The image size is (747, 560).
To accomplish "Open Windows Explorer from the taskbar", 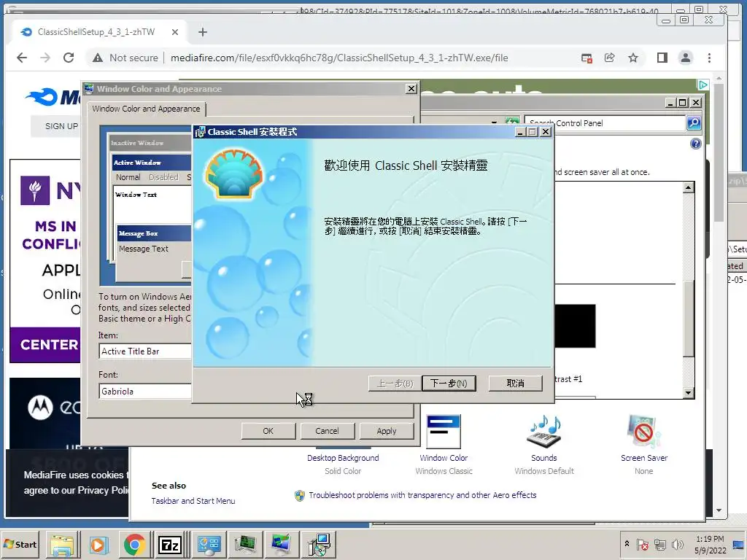I will click(62, 545).
